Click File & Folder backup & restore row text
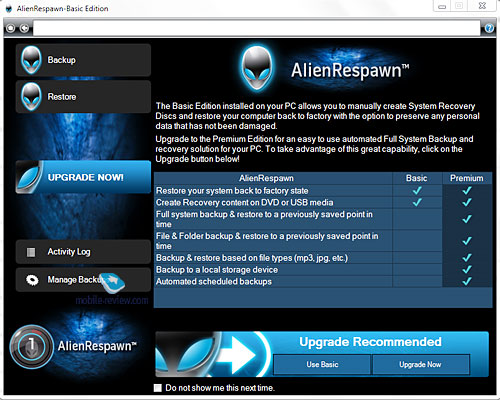Viewport: 500px width, 400px height. (x=267, y=241)
